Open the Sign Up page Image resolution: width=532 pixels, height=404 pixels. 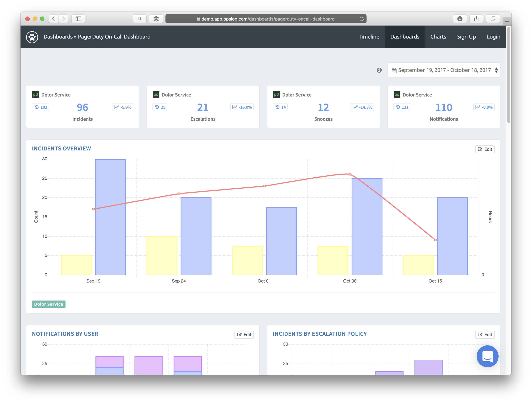pos(466,37)
